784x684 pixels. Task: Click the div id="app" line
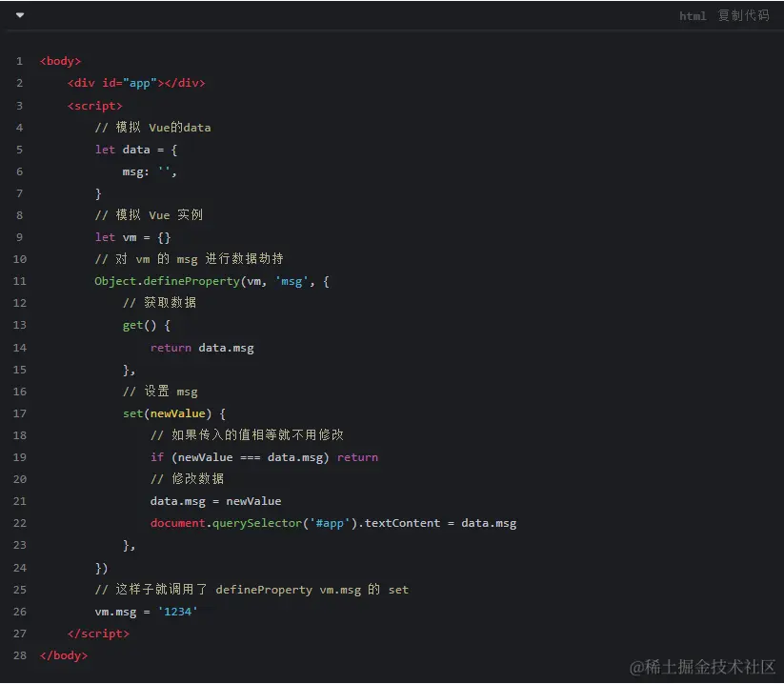click(x=136, y=83)
